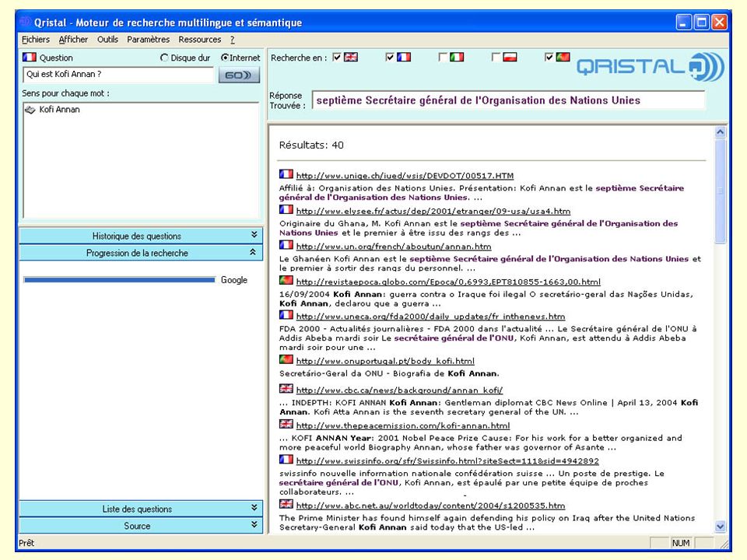Click the flag beside the unige.ch result
Viewport: 747px width, 560px height.
(x=286, y=174)
